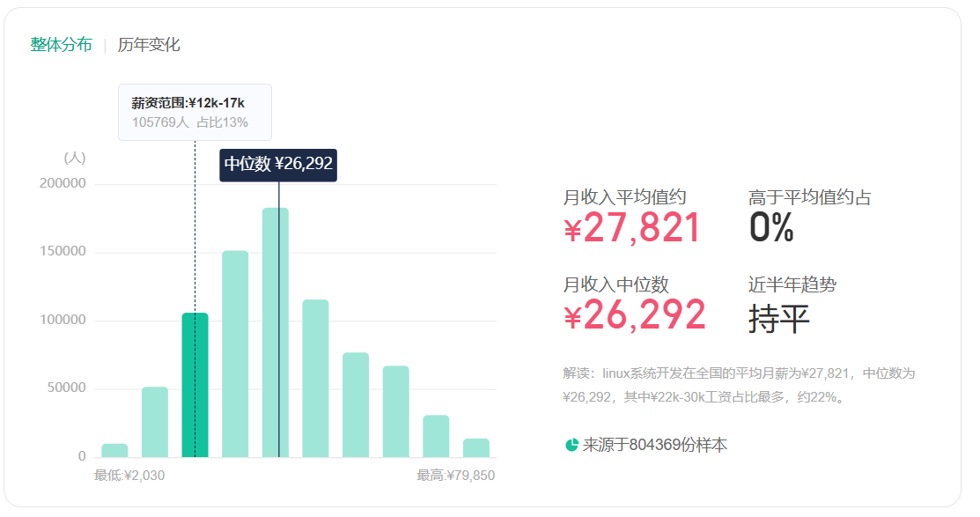This screenshot has width=980, height=517.
Task: Click the sixth bar right of the median
Action: tap(315, 378)
